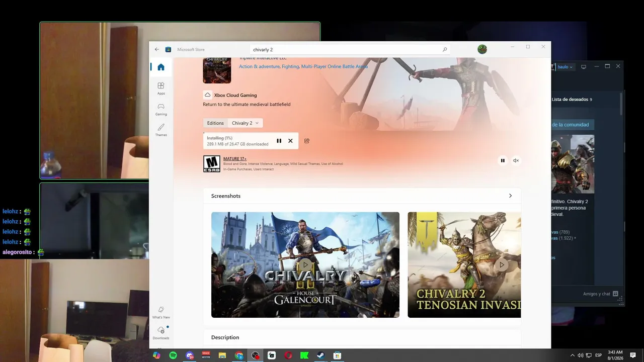Open Downloads in Store sidebar
Viewport: 644px width, 362px height.
(161, 333)
